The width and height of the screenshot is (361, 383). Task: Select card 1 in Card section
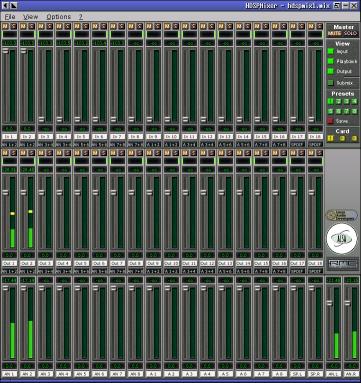pos(331,138)
